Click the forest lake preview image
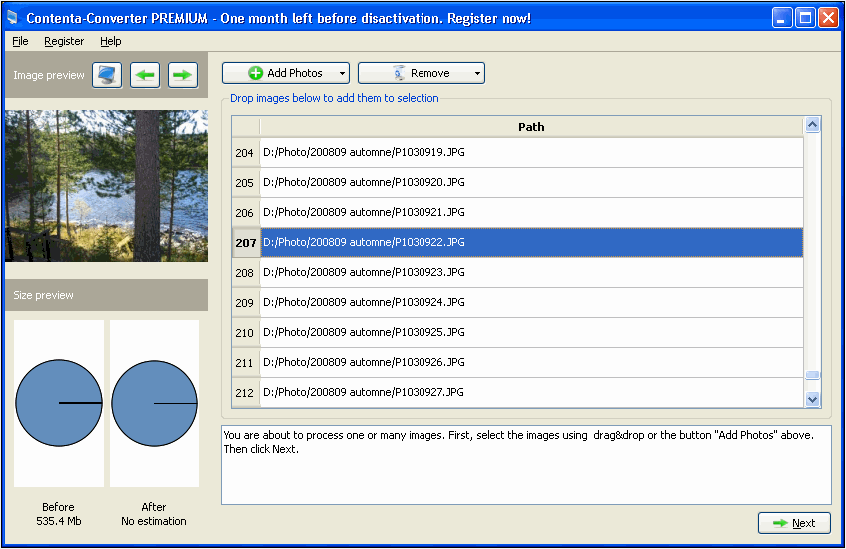The width and height of the screenshot is (846, 549). [106, 186]
